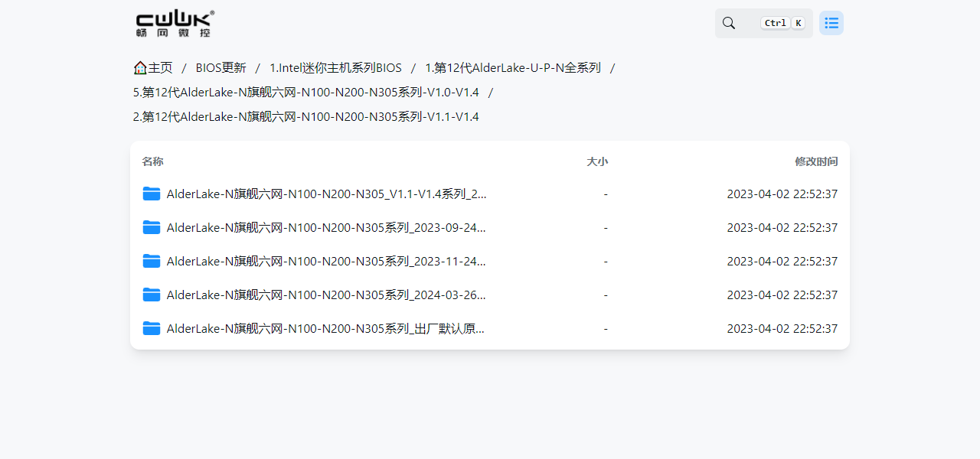Click modified time of the 2023-09-24 folder
The height and width of the screenshot is (459, 980).
(x=782, y=227)
